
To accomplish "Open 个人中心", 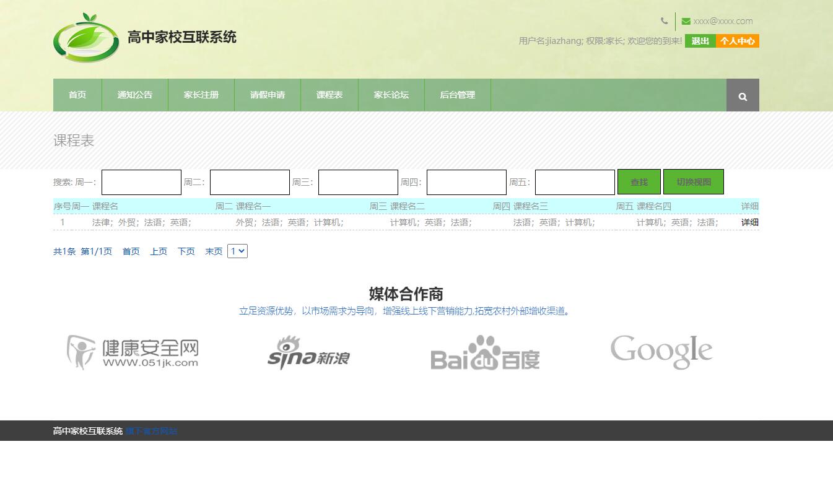I will (x=738, y=41).
